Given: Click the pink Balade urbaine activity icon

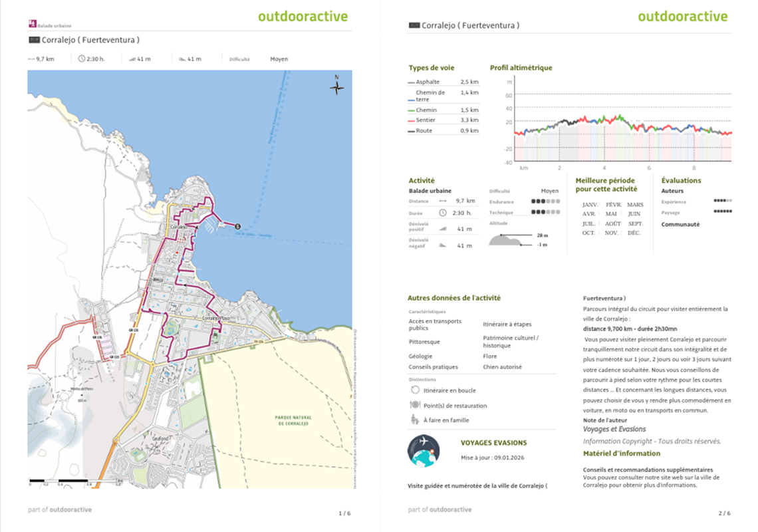Looking at the screenshot, I should 32,24.
